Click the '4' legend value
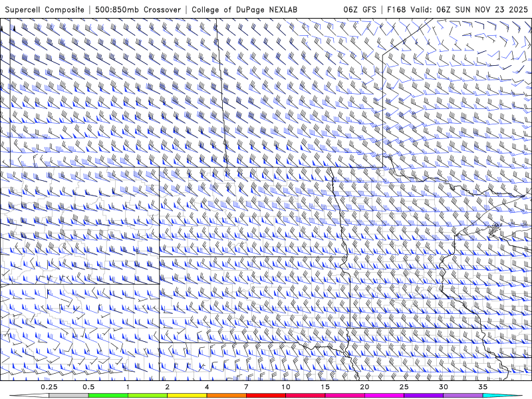The width and height of the screenshot is (532, 399). (207, 387)
